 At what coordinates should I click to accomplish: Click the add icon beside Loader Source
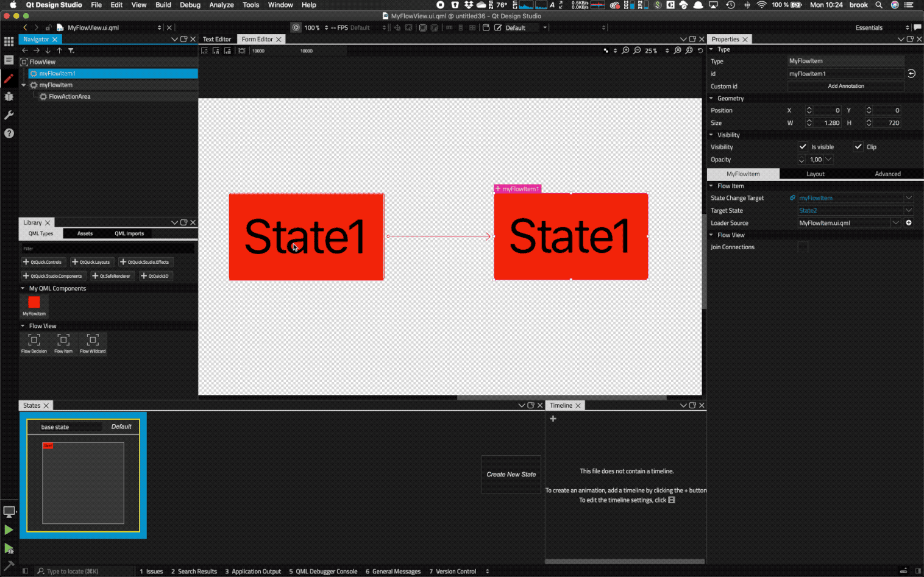pos(909,223)
